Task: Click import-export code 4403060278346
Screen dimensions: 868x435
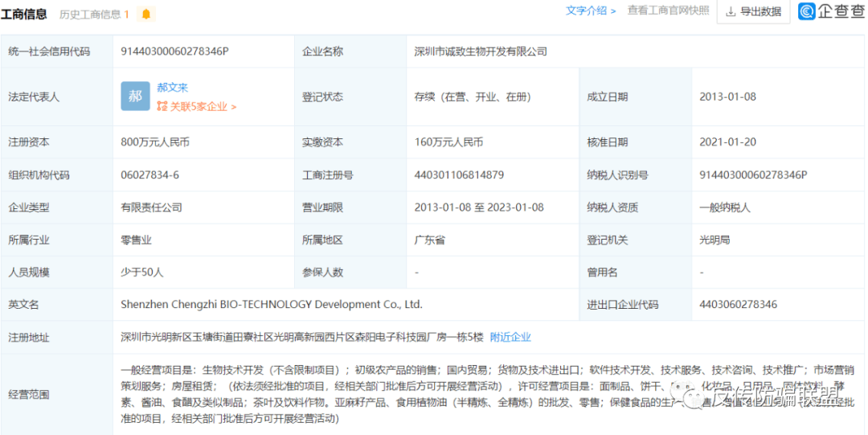Action: [x=738, y=305]
